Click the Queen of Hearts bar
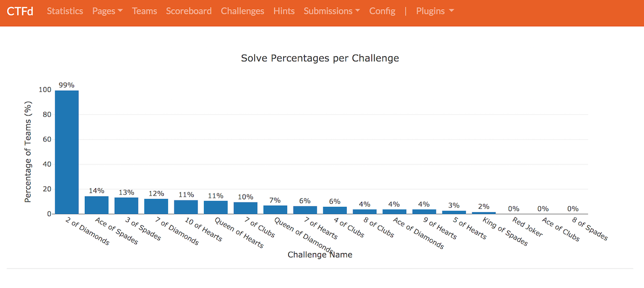Image resolution: width=644 pixels, height=288 pixels. (216, 207)
